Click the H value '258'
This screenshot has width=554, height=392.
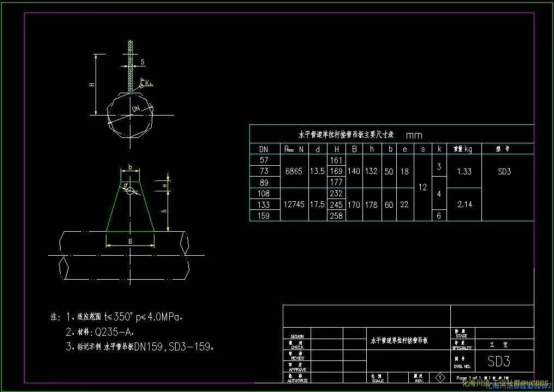(336, 215)
